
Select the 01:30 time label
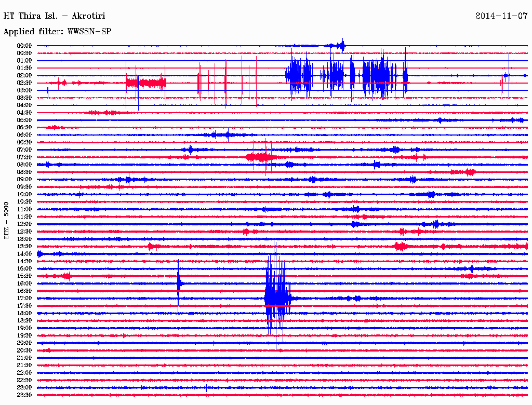(x=24, y=68)
